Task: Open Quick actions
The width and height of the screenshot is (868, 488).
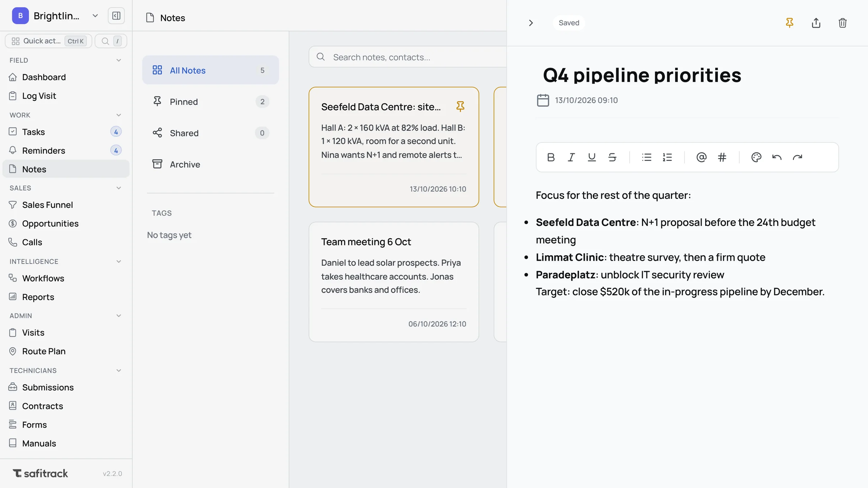Action: (x=48, y=41)
